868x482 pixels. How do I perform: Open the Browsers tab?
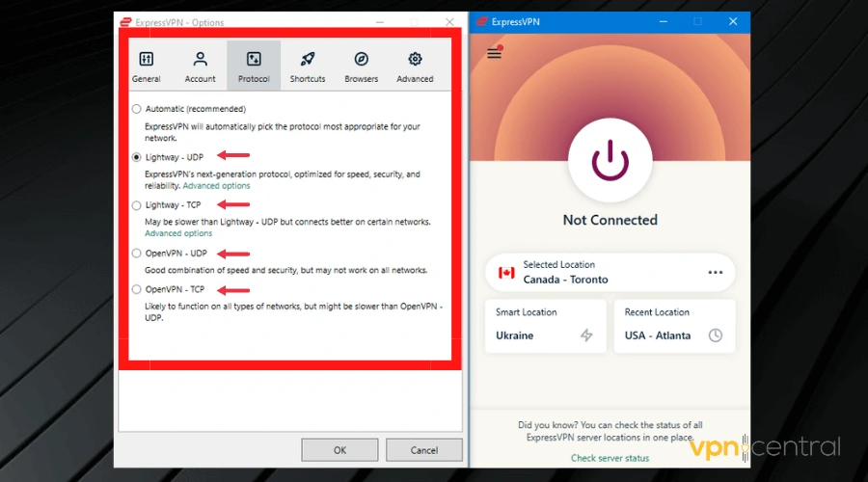point(361,67)
